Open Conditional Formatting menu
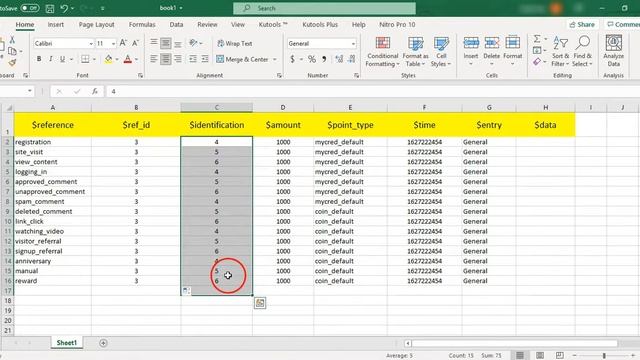This screenshot has height=360, width=640. (x=382, y=51)
